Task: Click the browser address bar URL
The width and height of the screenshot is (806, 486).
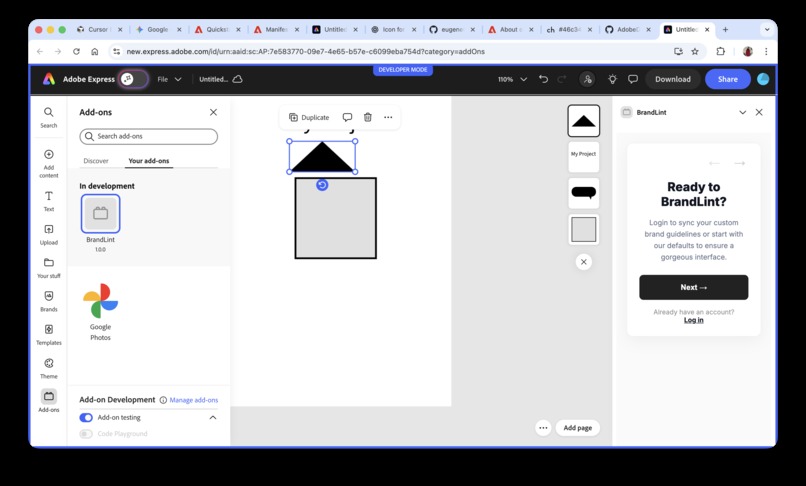Action: pos(305,51)
